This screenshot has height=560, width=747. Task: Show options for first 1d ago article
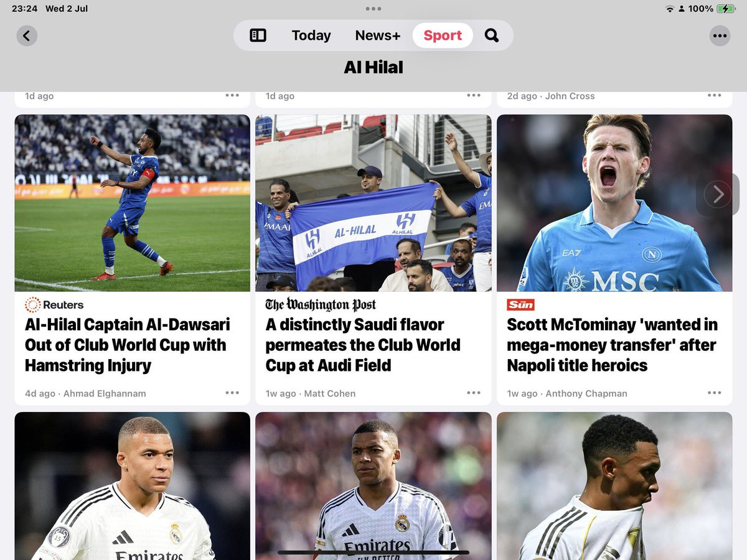(x=232, y=95)
